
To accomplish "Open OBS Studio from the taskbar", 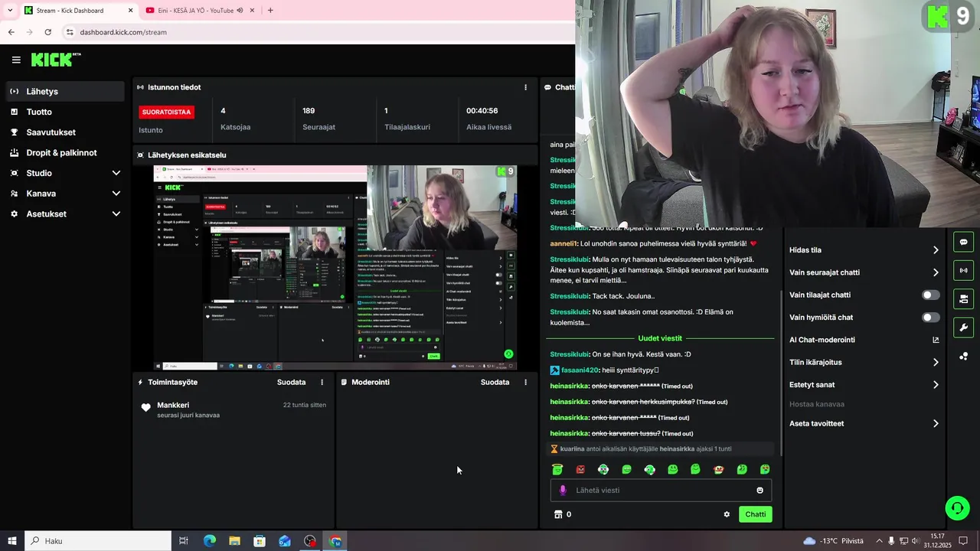I will pos(309,541).
